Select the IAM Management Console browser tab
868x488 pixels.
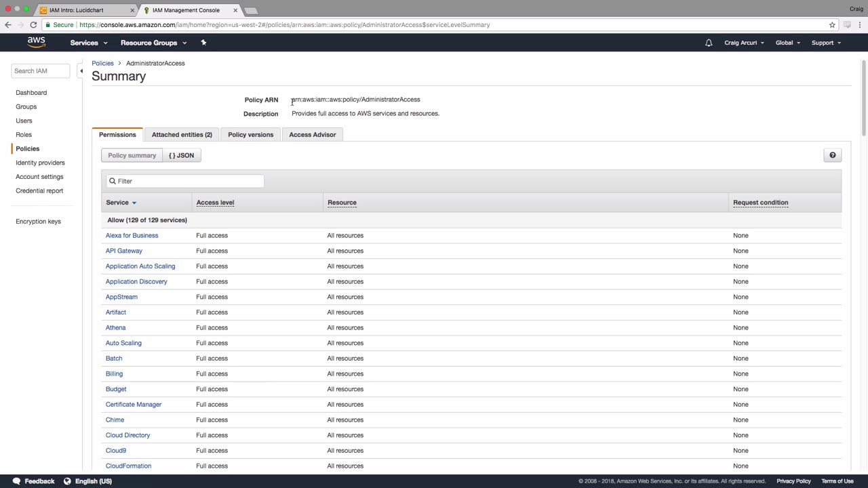coord(190,10)
